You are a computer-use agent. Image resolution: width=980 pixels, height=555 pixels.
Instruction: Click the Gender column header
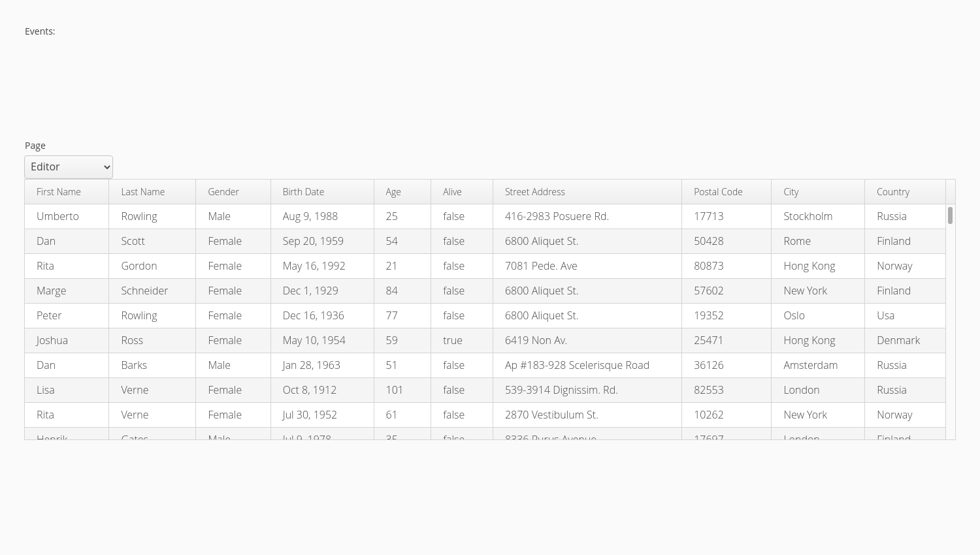coord(233,192)
